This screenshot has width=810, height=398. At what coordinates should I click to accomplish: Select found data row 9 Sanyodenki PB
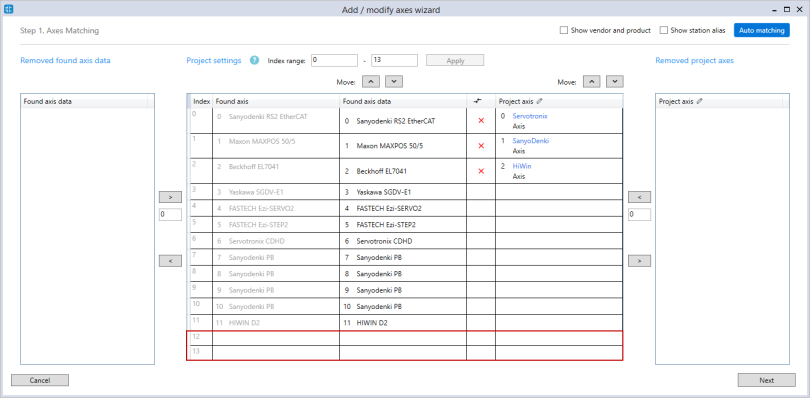[x=403, y=290]
